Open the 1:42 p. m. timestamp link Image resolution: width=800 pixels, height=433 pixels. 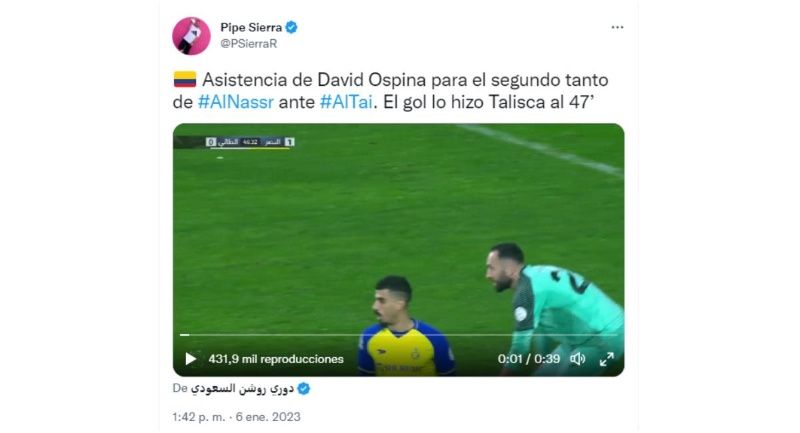tap(198, 417)
